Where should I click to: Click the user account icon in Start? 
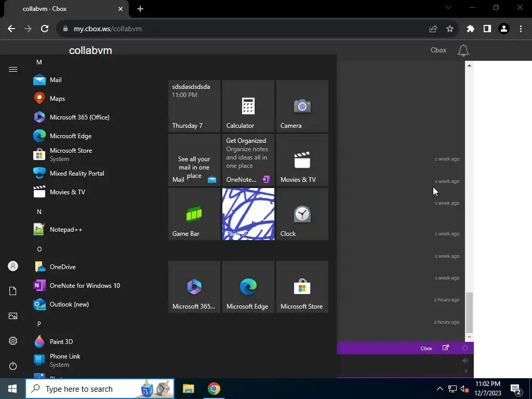(x=13, y=266)
